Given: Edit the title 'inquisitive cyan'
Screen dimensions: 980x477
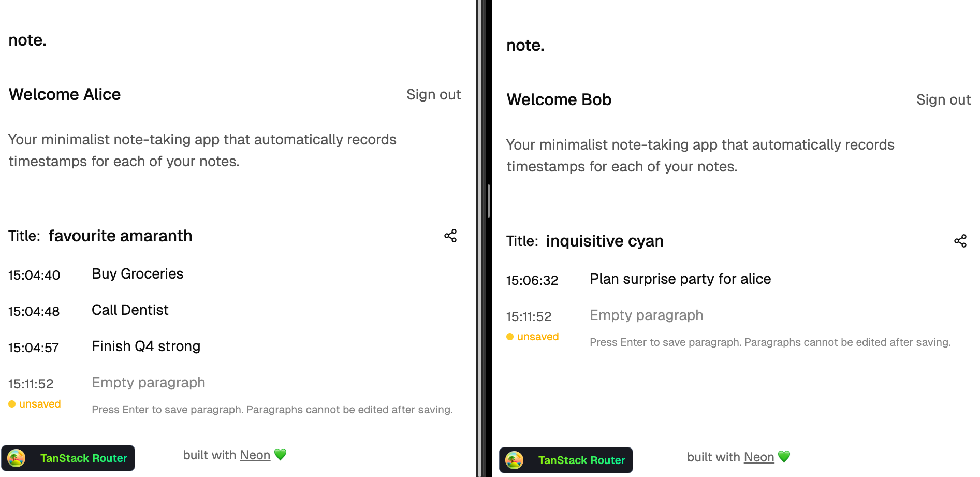Looking at the screenshot, I should pos(605,241).
